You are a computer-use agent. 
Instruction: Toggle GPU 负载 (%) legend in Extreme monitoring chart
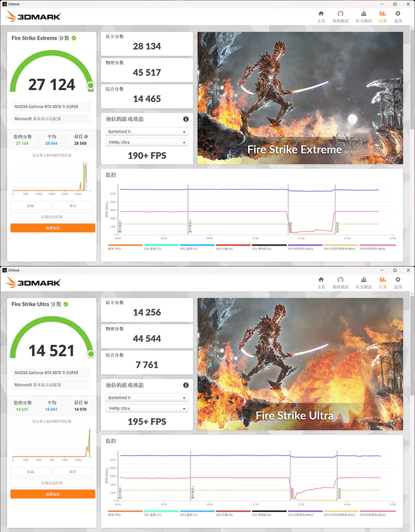[x=233, y=247]
